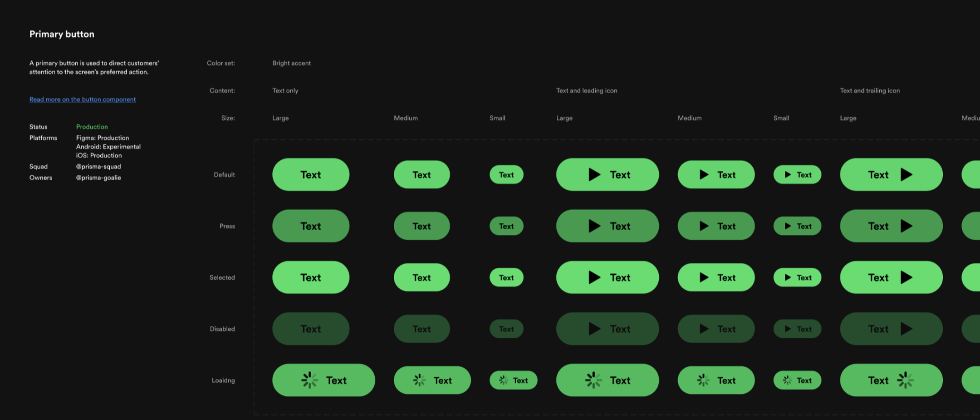Click the loading spinner in Large text-only Loading button

pyautogui.click(x=310, y=380)
